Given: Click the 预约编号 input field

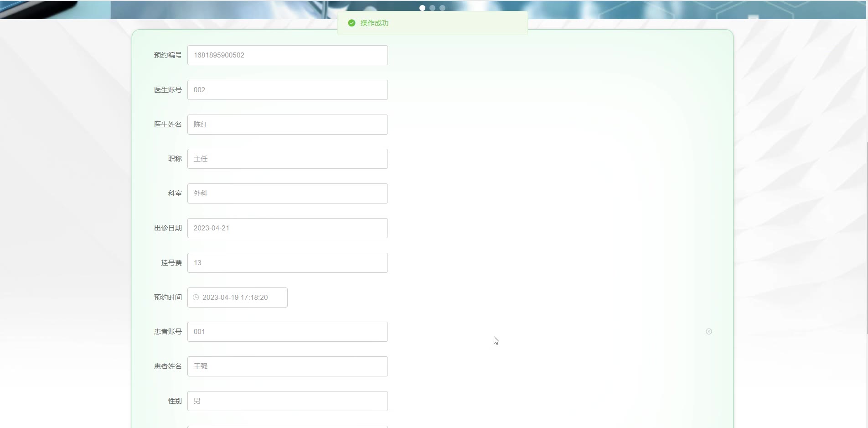Looking at the screenshot, I should point(287,55).
